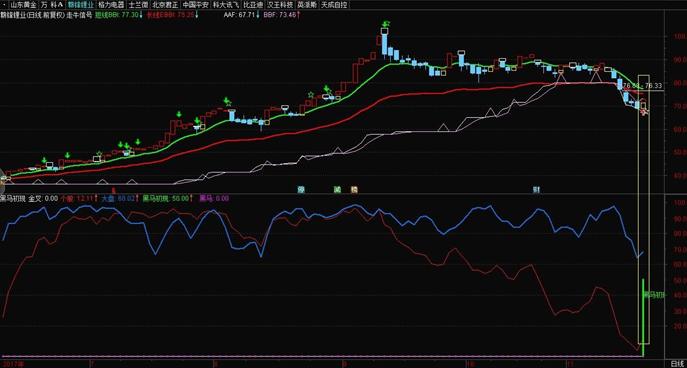This screenshot has width=687, height=368.
Task: Click the green 黑马初现: 50.00 readout
Action: [167, 198]
